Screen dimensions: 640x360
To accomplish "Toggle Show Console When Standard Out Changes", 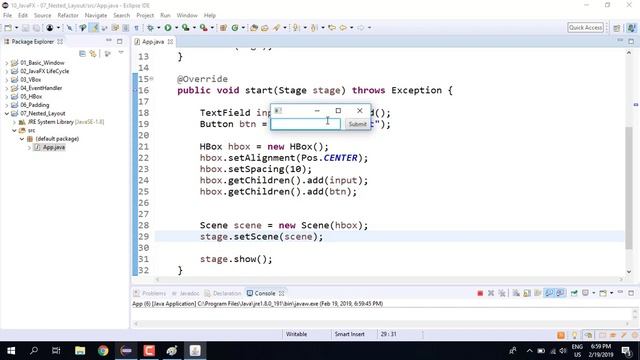I will coord(549,293).
